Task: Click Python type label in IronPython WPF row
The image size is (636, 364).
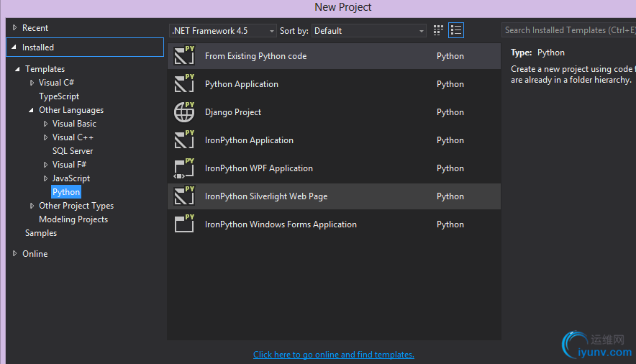Action: pyautogui.click(x=450, y=168)
